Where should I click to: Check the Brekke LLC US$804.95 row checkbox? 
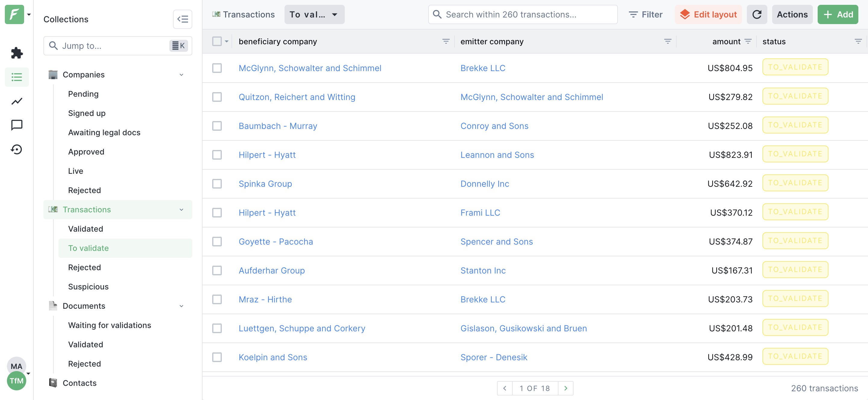(217, 68)
